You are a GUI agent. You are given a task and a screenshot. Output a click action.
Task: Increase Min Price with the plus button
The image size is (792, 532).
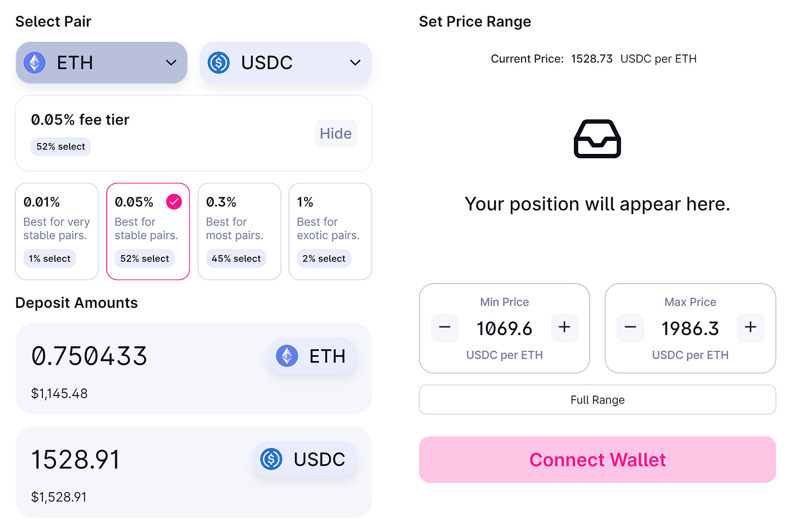coord(565,327)
